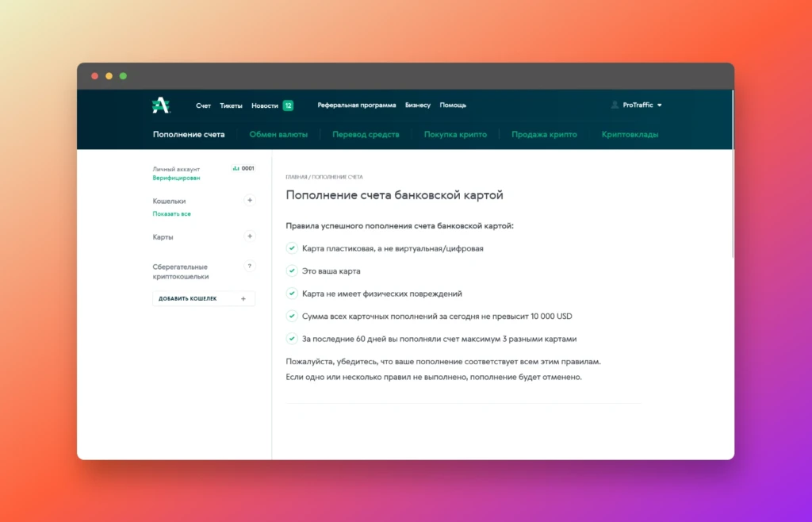Open the Счет menu item
The image size is (812, 522).
point(204,106)
